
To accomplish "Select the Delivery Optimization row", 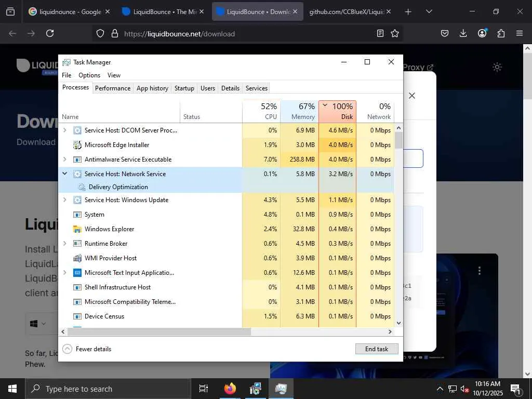I will (x=227, y=187).
